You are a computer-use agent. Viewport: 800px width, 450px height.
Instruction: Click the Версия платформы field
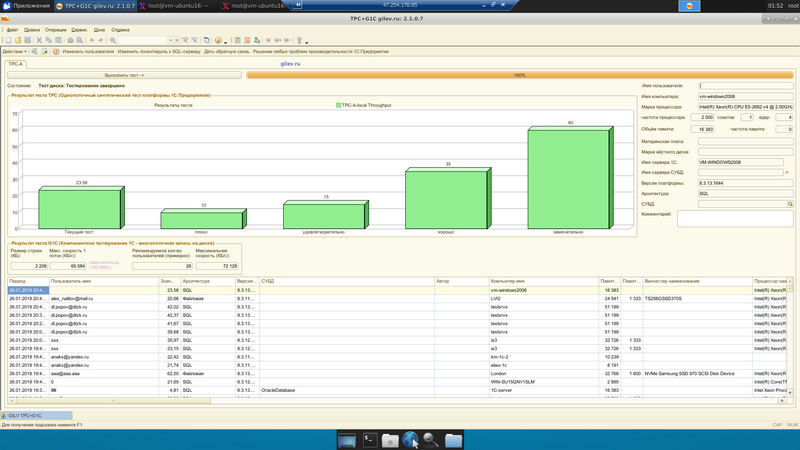pyautogui.click(x=745, y=183)
